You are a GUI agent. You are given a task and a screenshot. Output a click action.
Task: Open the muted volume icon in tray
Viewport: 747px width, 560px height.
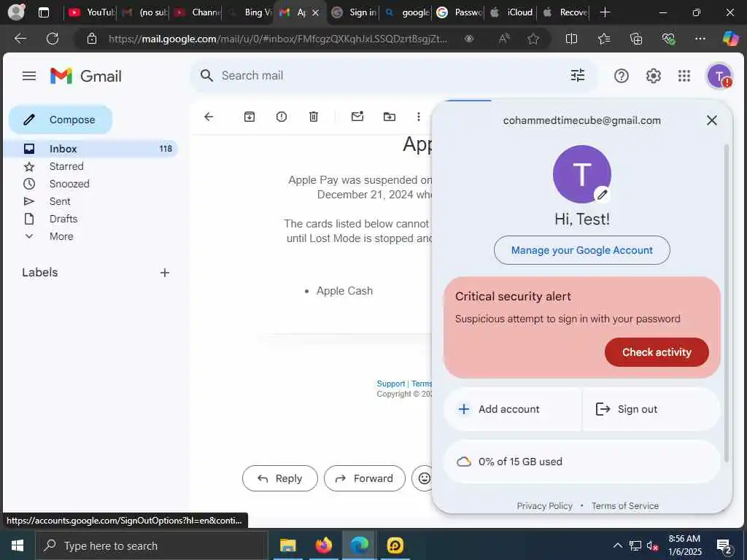652,545
